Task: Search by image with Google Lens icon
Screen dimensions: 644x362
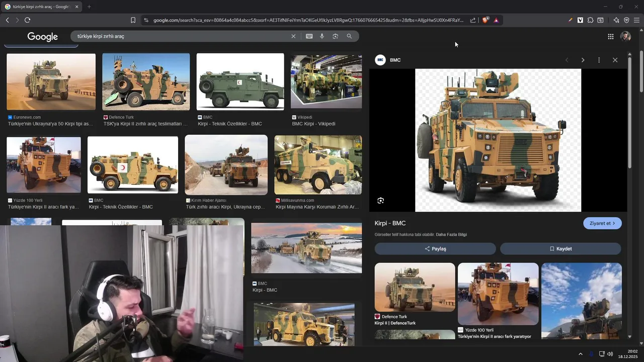Action: pyautogui.click(x=335, y=36)
